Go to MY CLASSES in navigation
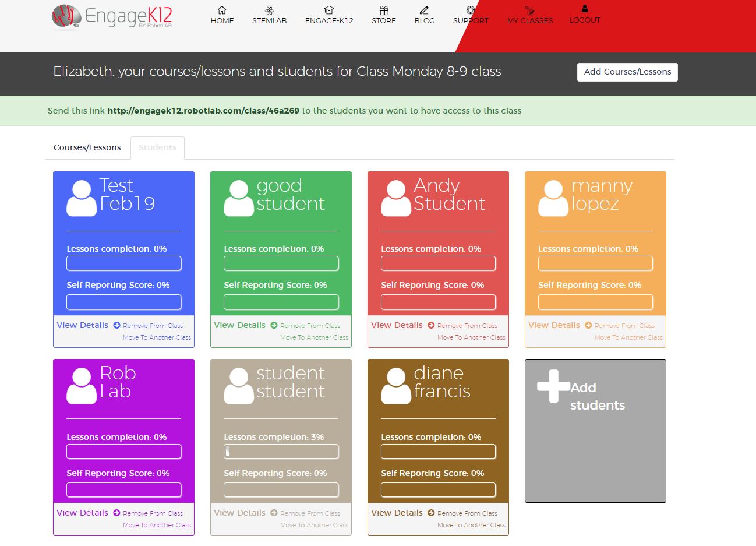Image resolution: width=756 pixels, height=546 pixels. point(529,20)
